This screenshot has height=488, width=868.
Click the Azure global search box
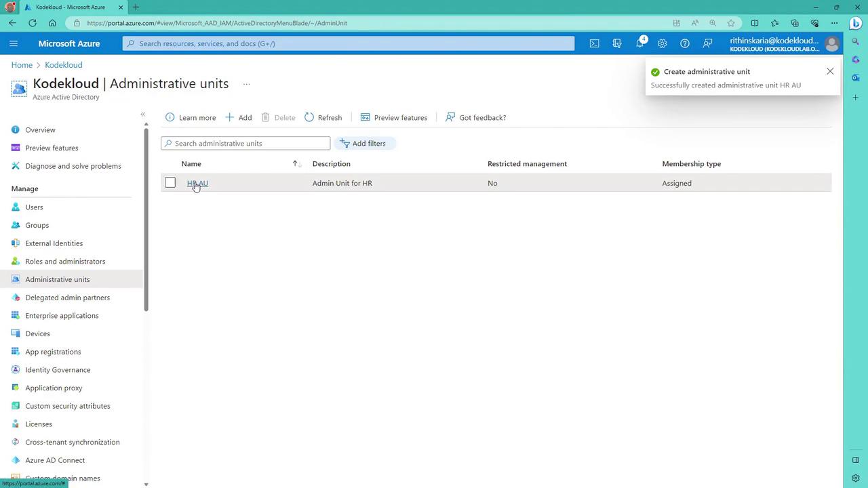coord(349,43)
